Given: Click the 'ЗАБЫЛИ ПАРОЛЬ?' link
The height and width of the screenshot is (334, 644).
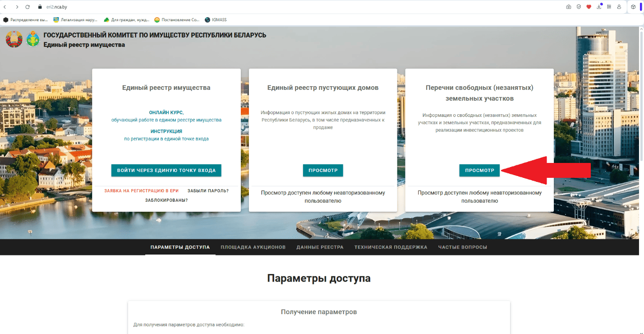Looking at the screenshot, I should point(208,191).
